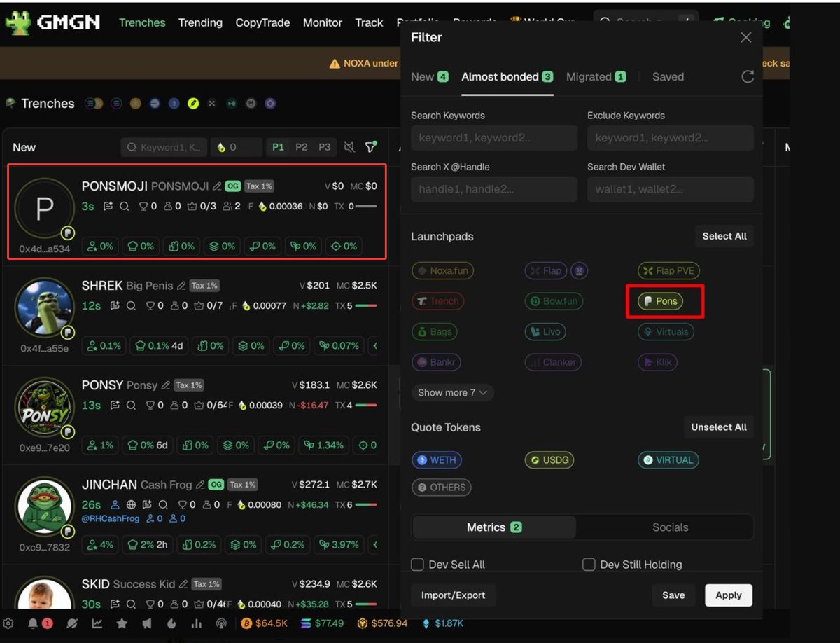
Task: Toggle the USDG quote token
Action: coord(549,460)
